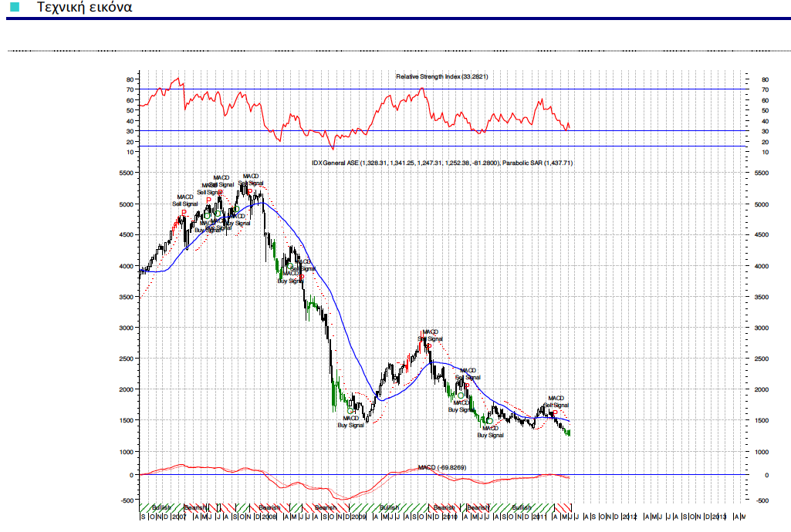Click the 1500 value on the left price axis
This screenshot has height=532, width=791.
coord(127,420)
